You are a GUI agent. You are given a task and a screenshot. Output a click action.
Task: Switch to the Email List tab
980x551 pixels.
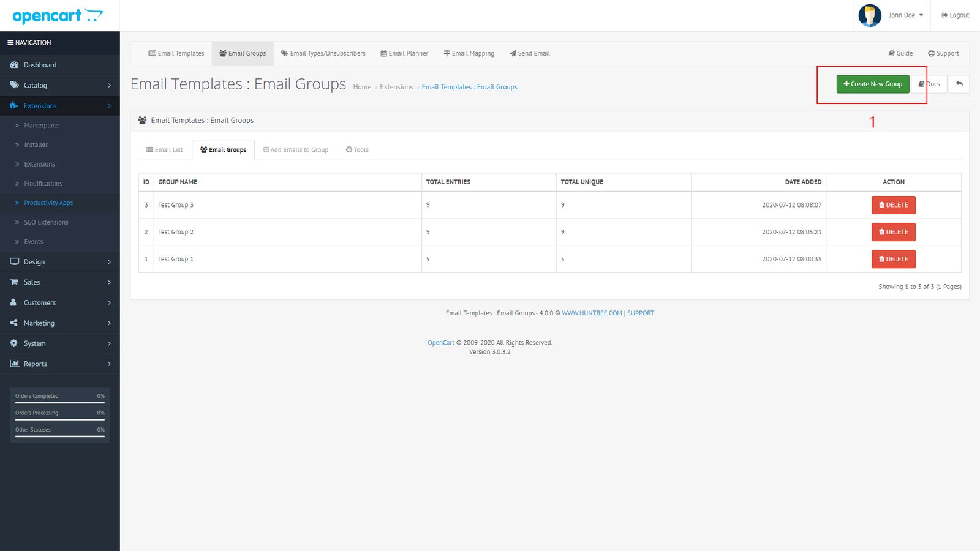coord(164,149)
